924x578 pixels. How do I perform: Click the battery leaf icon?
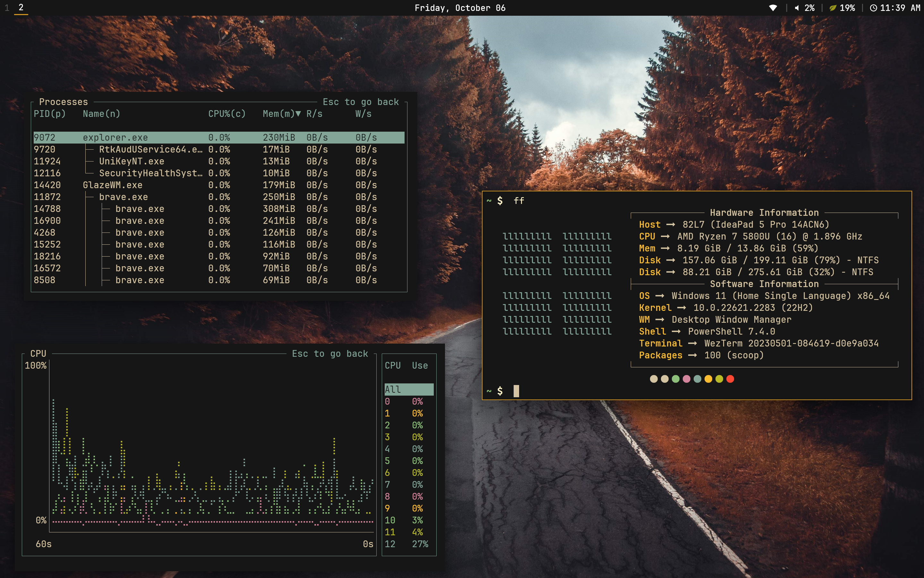coord(833,8)
